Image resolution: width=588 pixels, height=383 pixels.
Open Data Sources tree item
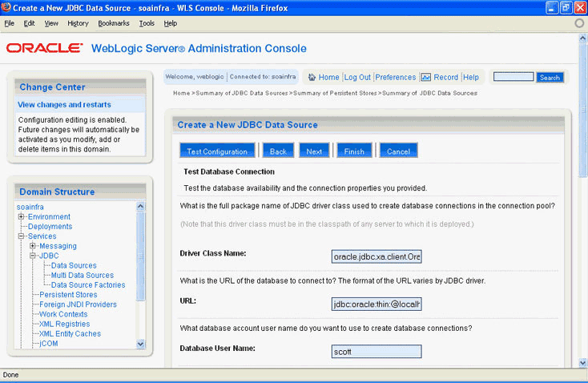pos(74,265)
